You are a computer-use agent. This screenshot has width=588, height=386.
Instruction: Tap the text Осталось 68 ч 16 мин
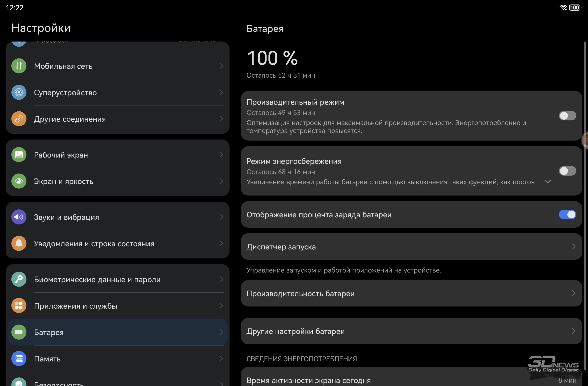click(x=281, y=172)
